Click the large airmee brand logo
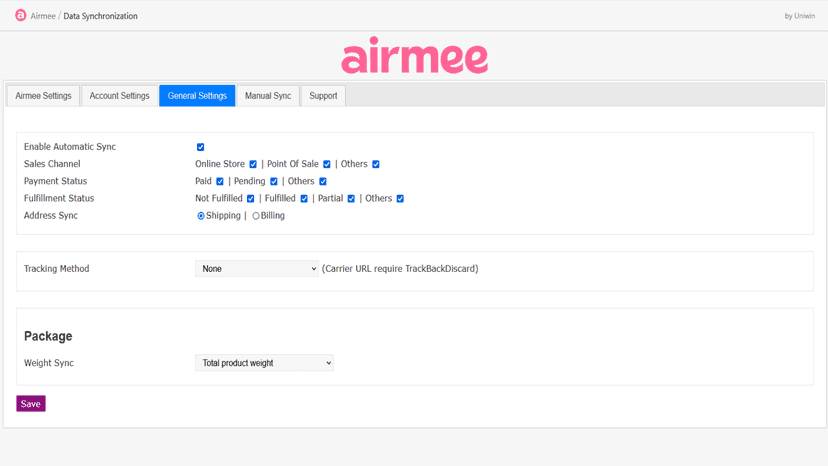The width and height of the screenshot is (828, 466). coord(415,55)
